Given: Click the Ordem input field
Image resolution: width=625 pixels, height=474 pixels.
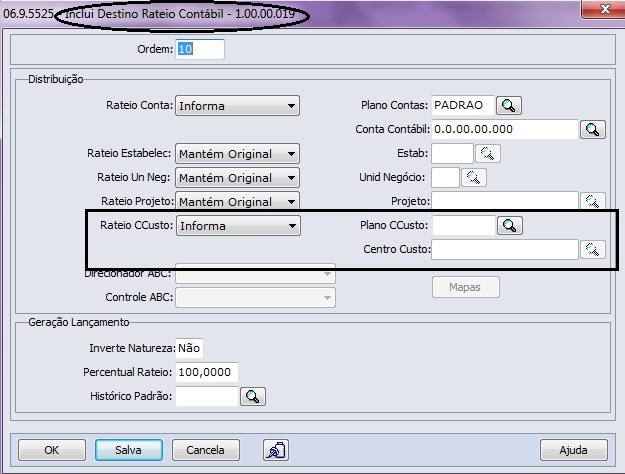Looking at the screenshot, I should click(x=200, y=49).
